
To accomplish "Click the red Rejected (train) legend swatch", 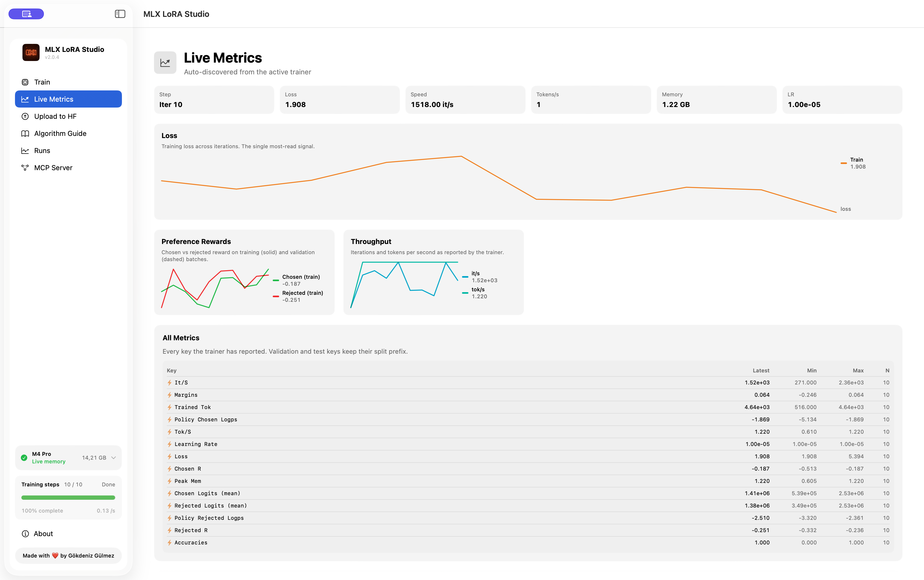I will coord(276,296).
